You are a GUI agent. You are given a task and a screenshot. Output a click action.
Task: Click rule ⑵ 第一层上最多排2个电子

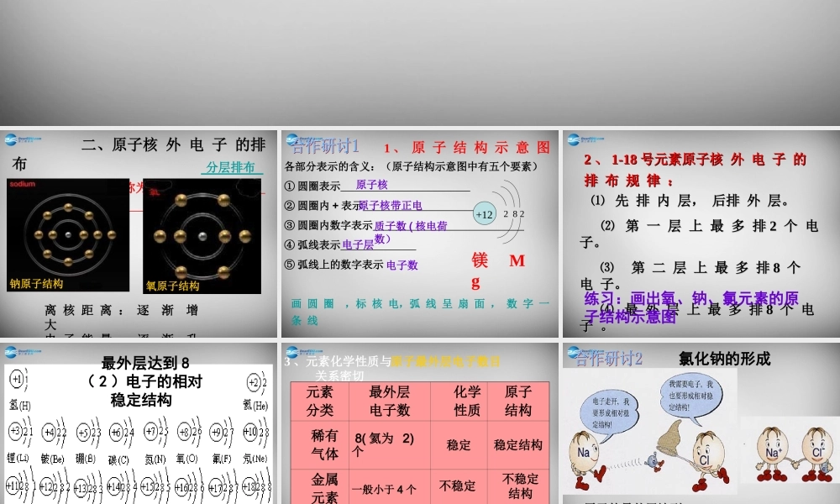click(x=699, y=234)
